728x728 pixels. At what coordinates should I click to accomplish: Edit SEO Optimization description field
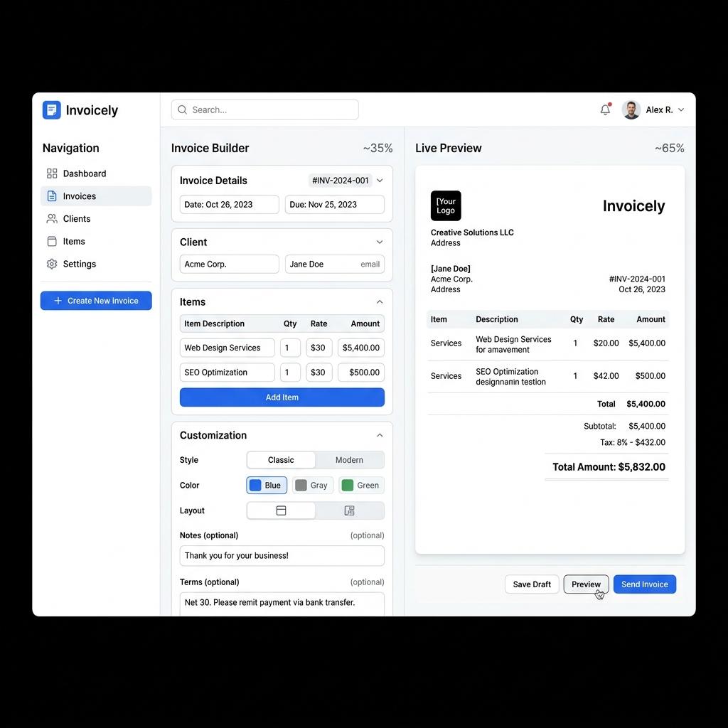tap(227, 373)
